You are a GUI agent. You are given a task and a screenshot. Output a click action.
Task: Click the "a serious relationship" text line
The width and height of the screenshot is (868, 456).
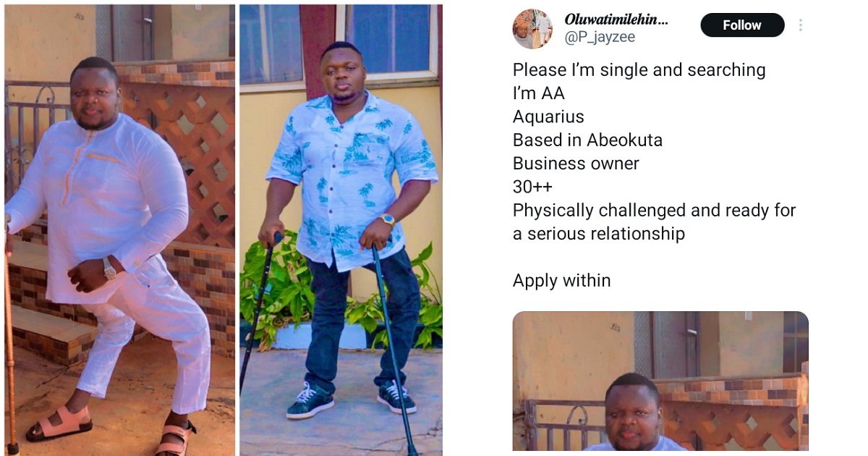[x=598, y=234]
